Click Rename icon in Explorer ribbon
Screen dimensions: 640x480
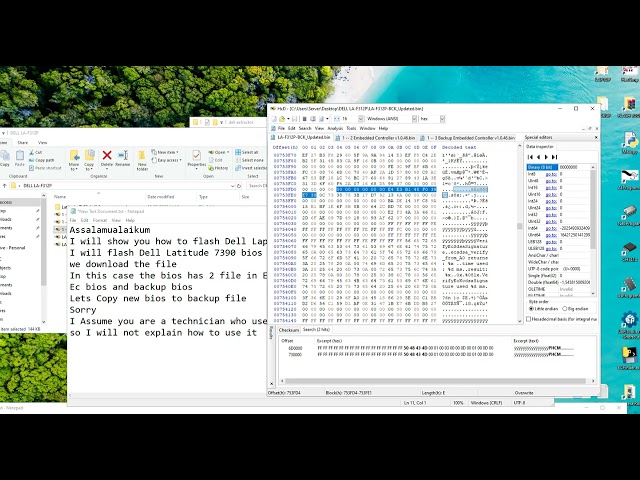click(122, 155)
